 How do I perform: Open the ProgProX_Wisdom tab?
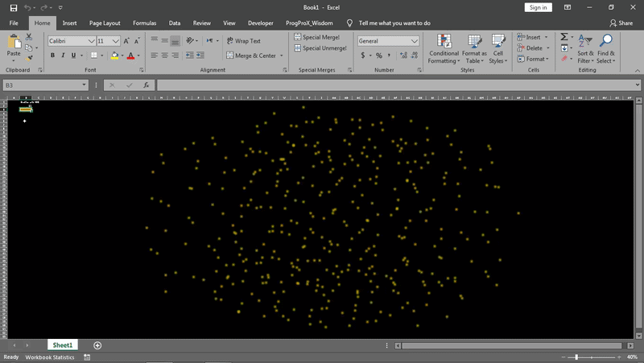(309, 23)
